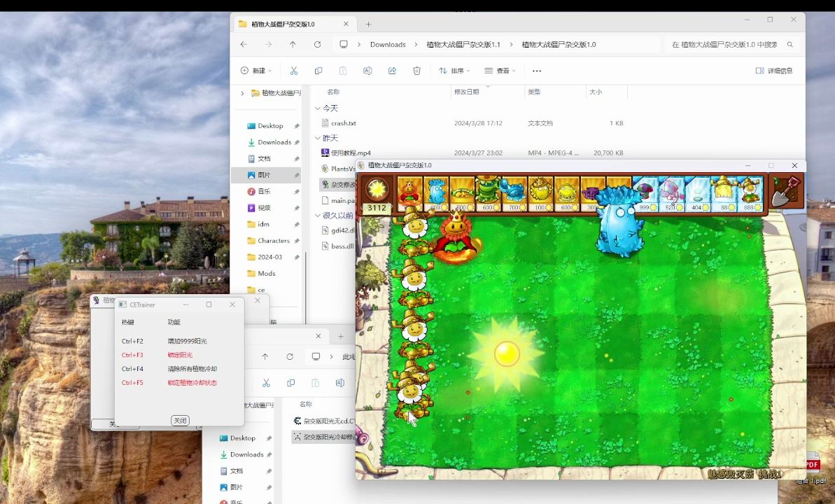This screenshot has width=835, height=504.
Task: Pick the 520-cost pink plant card
Action: pos(671,195)
